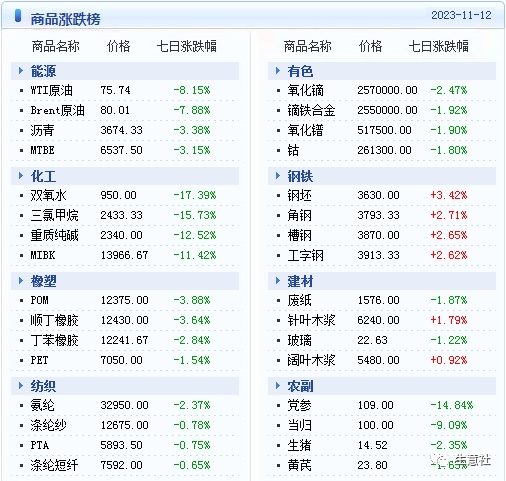This screenshot has width=506, height=481.
Task: Open the 双氧水 commodity entry
Action: 48,195
